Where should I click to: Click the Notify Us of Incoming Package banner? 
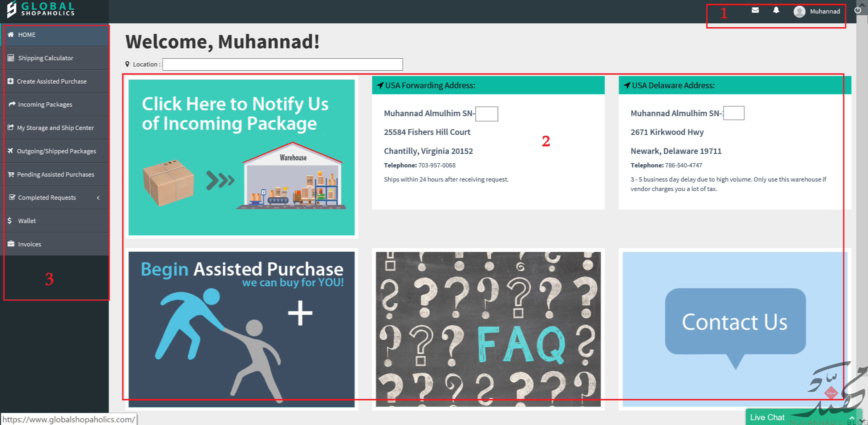click(241, 157)
